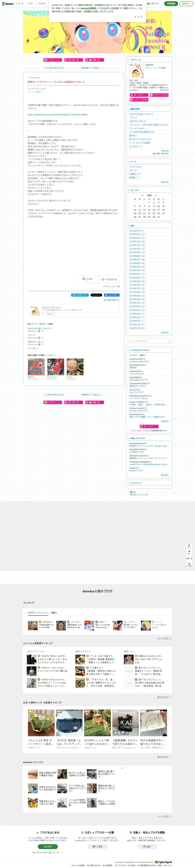Open the madokam… ranking blog thumbnail
Viewport: 195px width, 868px height.
coord(33,625)
